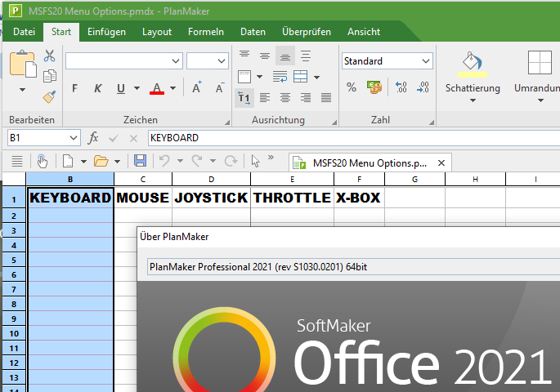This screenshot has width=560, height=392.
Task: Toggle bold with the F button
Action: click(x=74, y=88)
